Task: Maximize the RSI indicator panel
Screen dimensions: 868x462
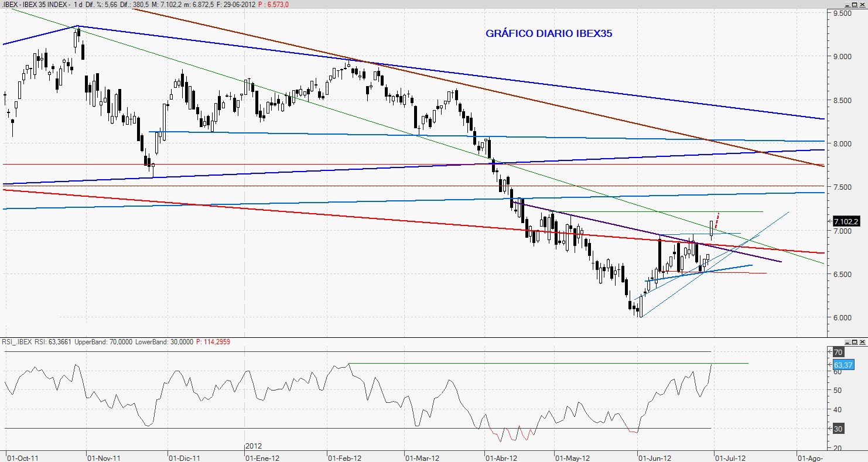Action: pyautogui.click(x=855, y=342)
